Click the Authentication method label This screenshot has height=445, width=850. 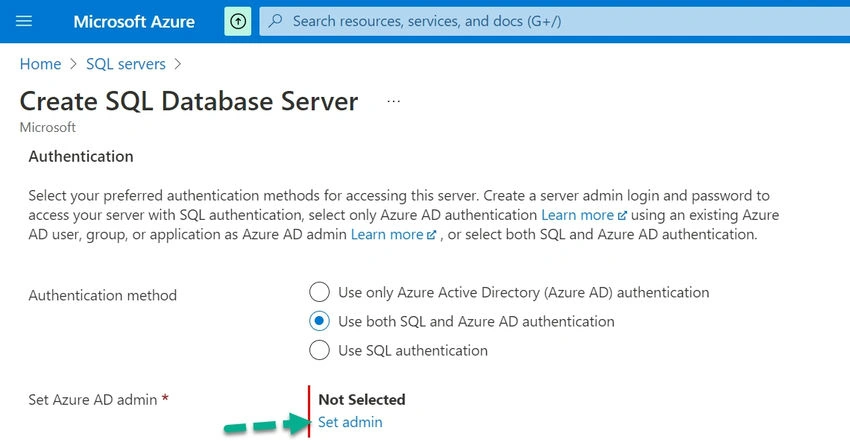[102, 295]
